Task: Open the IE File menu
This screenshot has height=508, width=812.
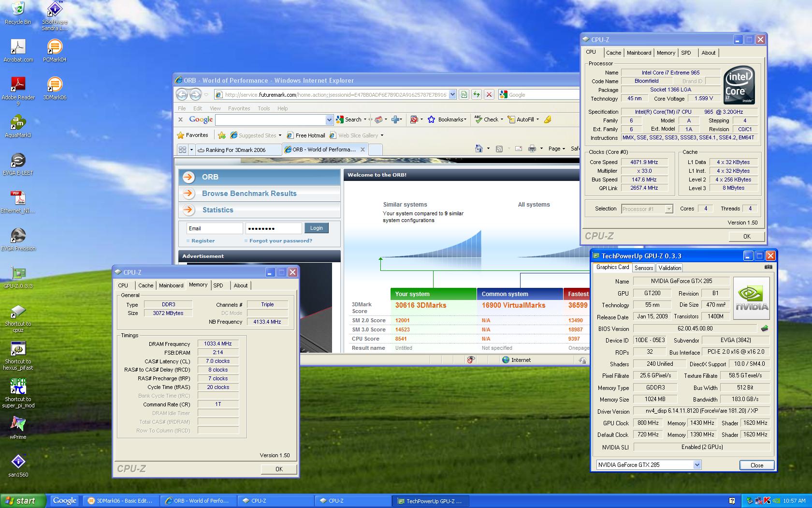Action: pos(182,108)
